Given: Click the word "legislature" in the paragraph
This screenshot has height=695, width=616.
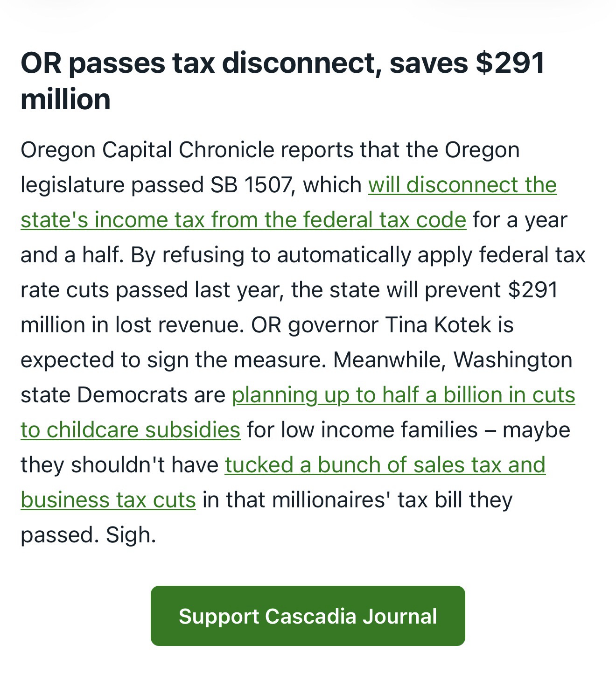Looking at the screenshot, I should click(72, 185).
